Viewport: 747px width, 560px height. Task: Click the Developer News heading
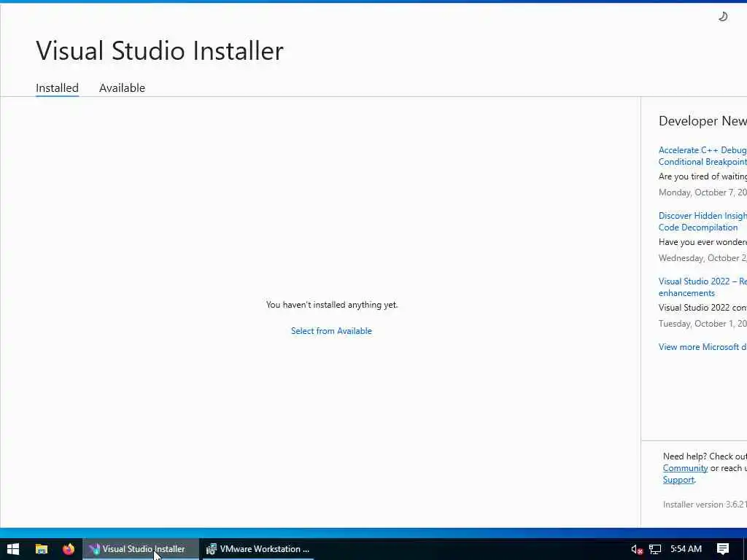pyautogui.click(x=703, y=121)
